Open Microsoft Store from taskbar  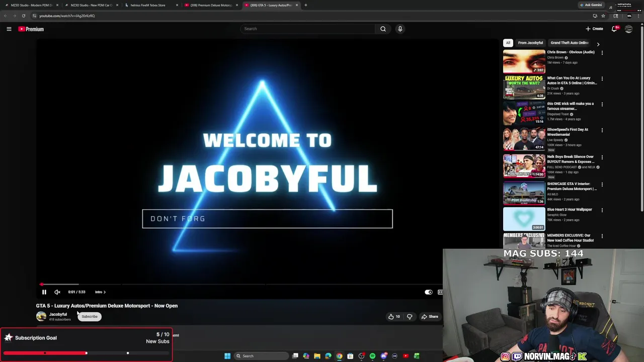click(x=350, y=356)
